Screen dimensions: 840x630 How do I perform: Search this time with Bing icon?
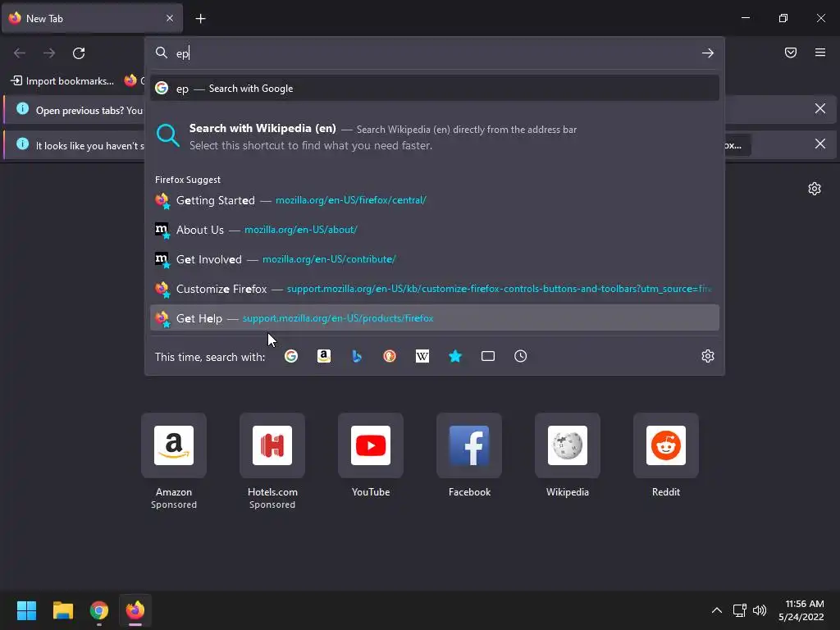click(357, 356)
